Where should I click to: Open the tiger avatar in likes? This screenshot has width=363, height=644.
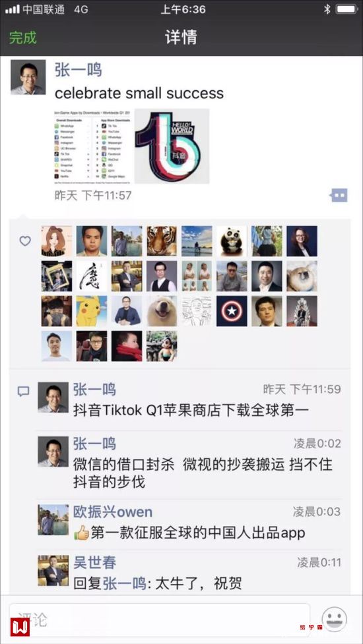point(162,241)
